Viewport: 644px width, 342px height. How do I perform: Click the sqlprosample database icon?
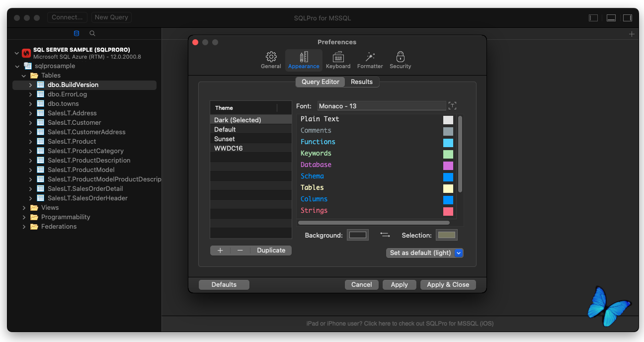28,66
